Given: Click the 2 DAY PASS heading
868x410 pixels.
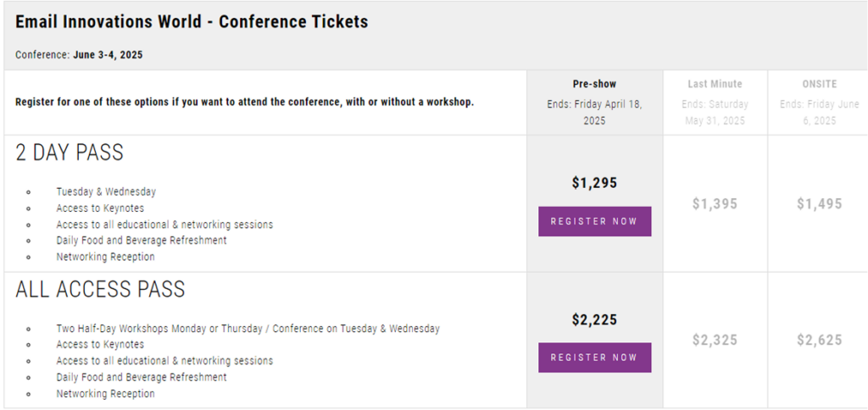Looking at the screenshot, I should tap(70, 152).
